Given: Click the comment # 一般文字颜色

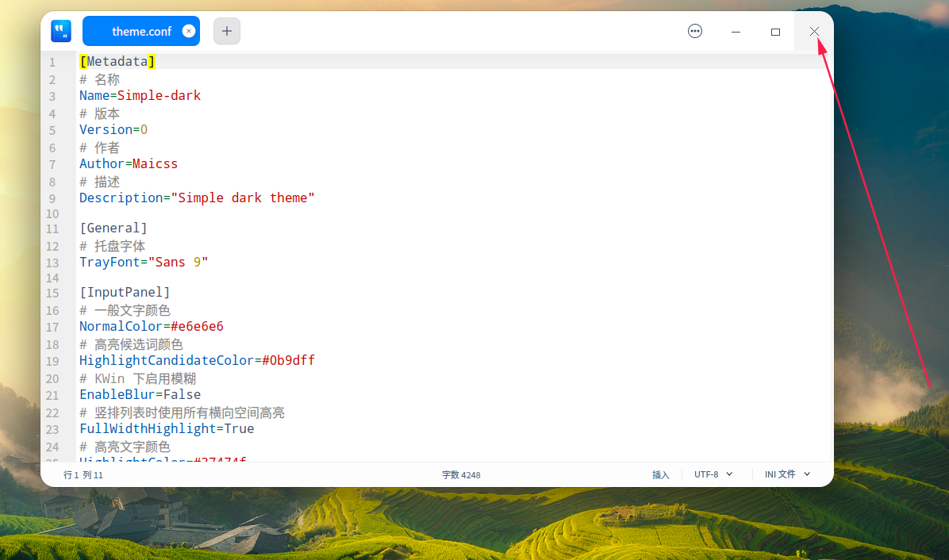Looking at the screenshot, I should [x=125, y=310].
